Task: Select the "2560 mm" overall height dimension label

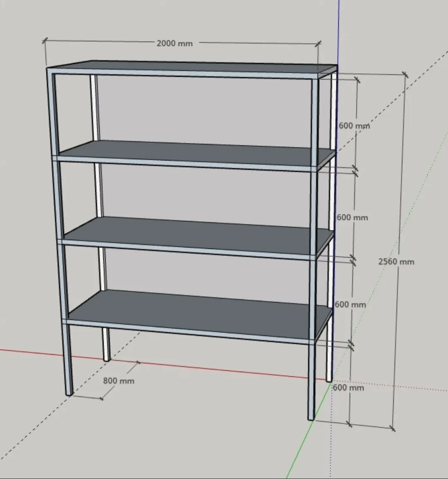Action: coord(396,262)
